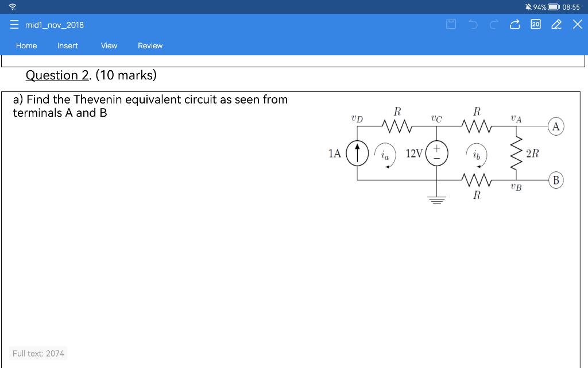Toggle pen edit mode
This screenshot has width=588, height=368.
(556, 24)
